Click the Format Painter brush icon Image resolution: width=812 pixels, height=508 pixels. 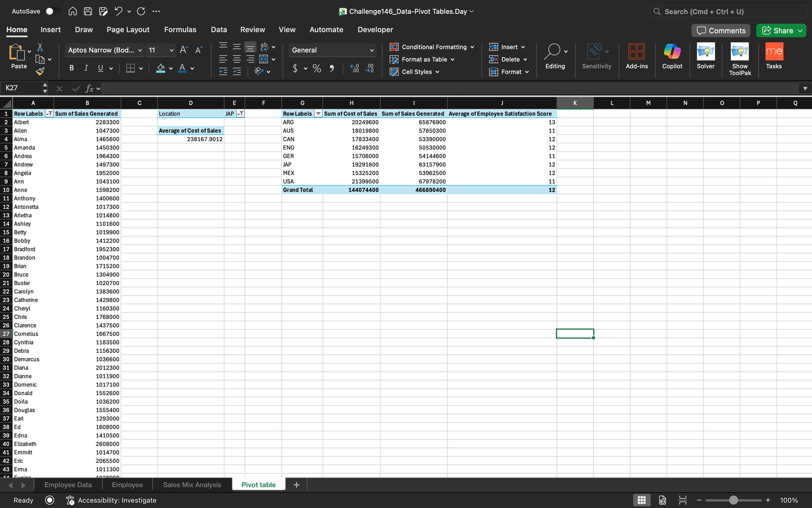point(40,72)
